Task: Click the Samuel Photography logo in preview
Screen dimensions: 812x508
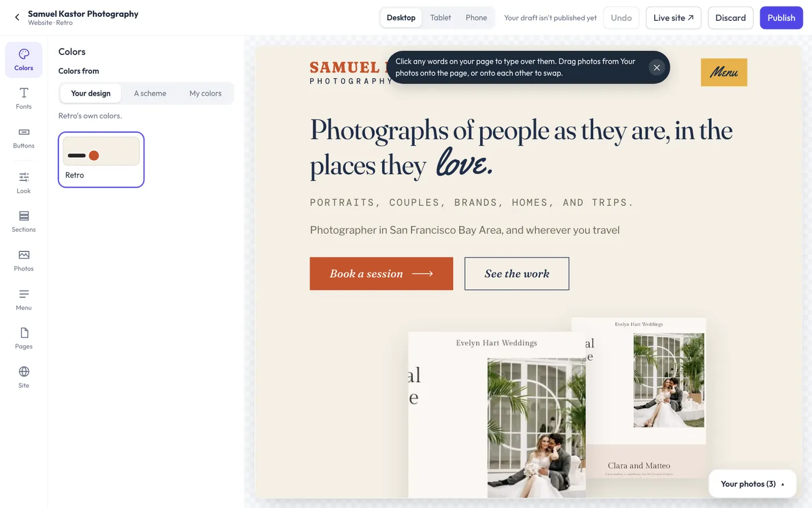Action: (350, 73)
